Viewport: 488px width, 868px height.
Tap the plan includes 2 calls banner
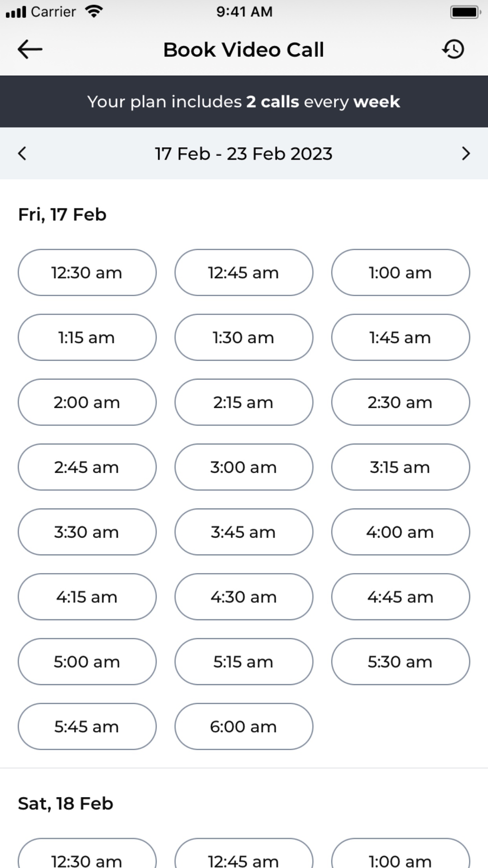pyautogui.click(x=244, y=102)
